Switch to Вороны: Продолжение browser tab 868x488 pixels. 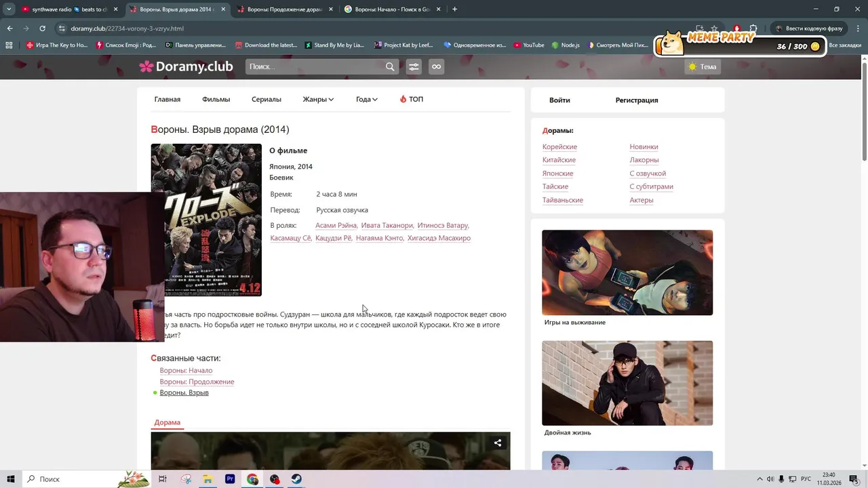tap(285, 9)
